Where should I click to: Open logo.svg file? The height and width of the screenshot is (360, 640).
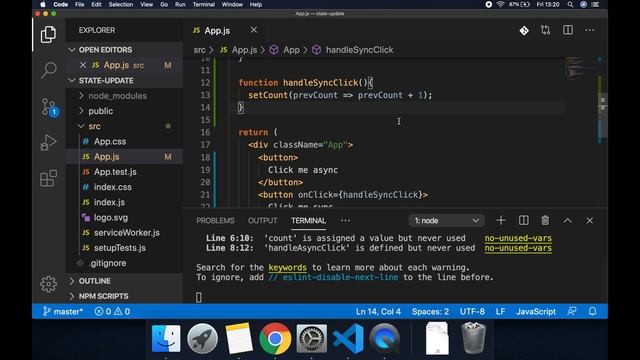point(111,218)
